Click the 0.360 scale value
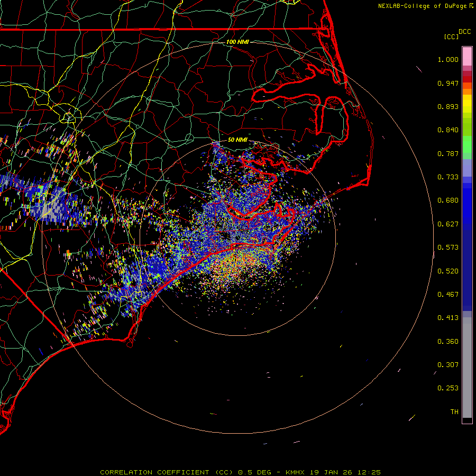476x476 pixels. click(x=448, y=342)
